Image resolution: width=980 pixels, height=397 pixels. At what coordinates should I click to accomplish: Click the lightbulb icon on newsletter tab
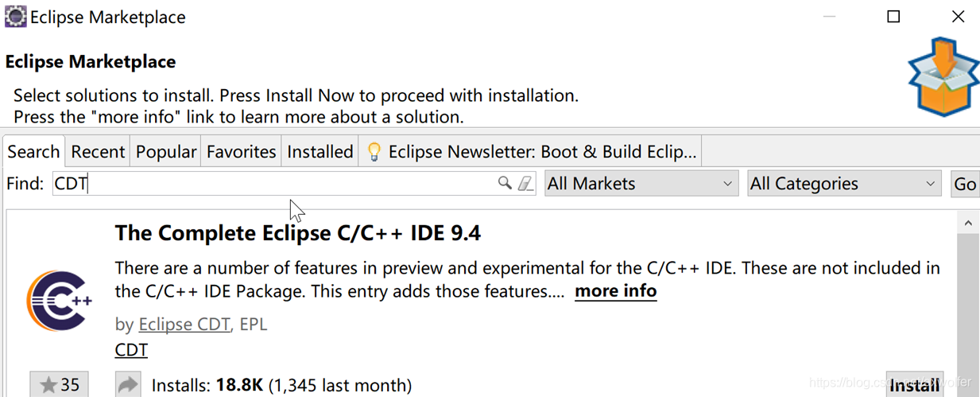pyautogui.click(x=374, y=152)
